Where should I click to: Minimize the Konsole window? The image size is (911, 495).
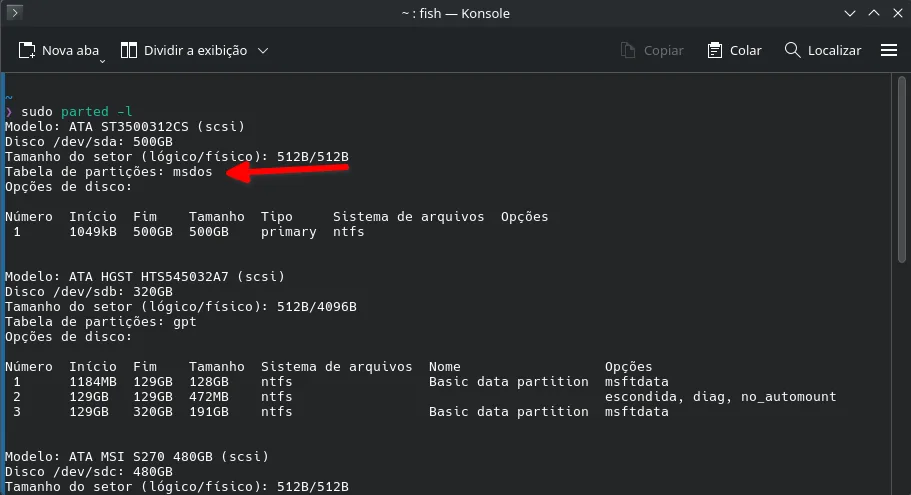pyautogui.click(x=849, y=13)
